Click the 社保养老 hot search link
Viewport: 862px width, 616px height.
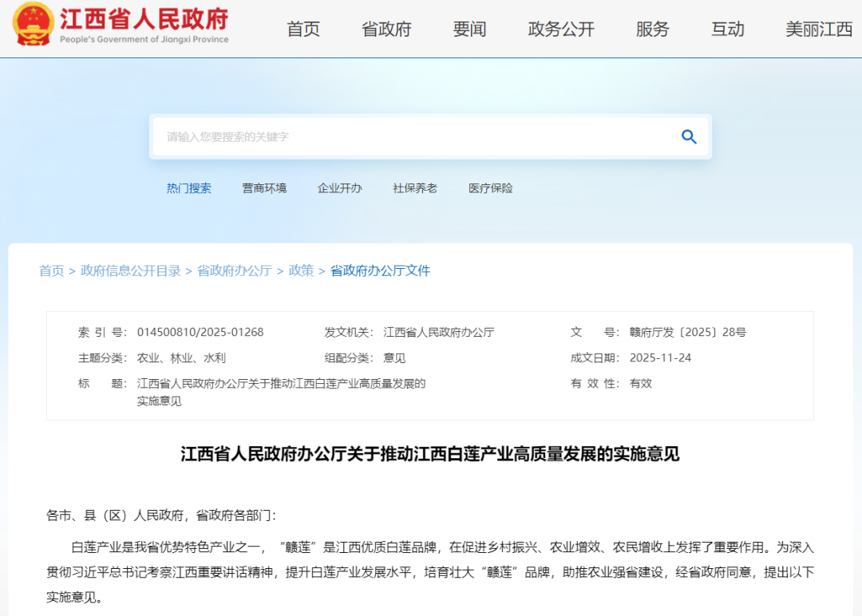[x=415, y=188]
